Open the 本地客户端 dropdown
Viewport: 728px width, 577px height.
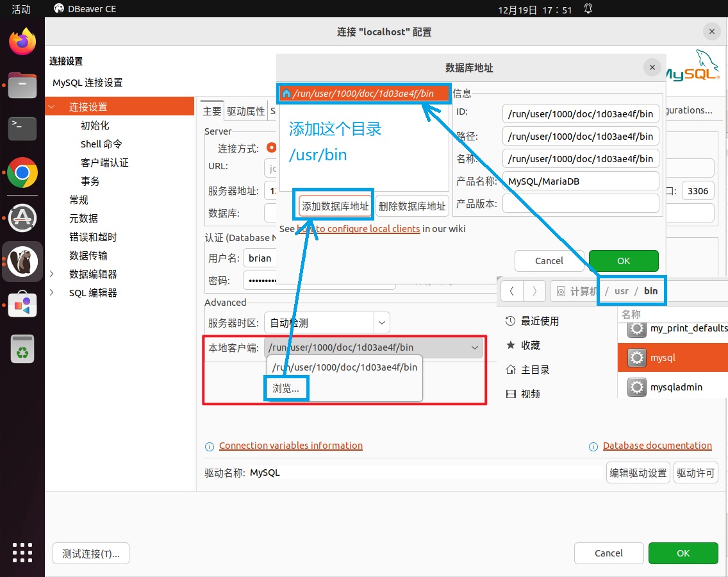(374, 347)
